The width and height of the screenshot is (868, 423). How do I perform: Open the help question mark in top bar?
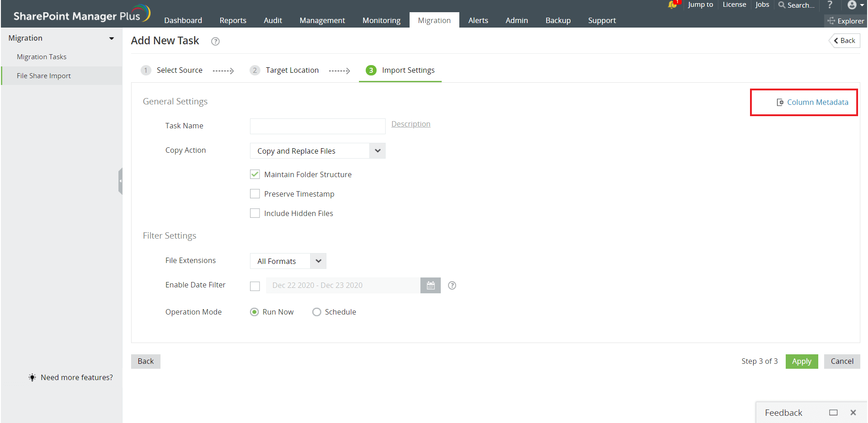pos(830,5)
